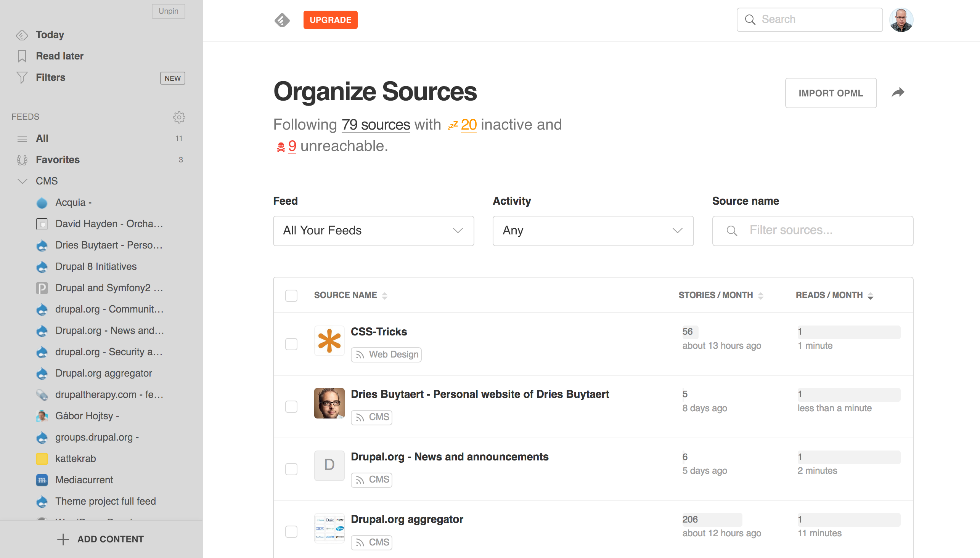Click the Filters funnel icon
Viewport: 980px width, 558px height.
(x=22, y=77)
